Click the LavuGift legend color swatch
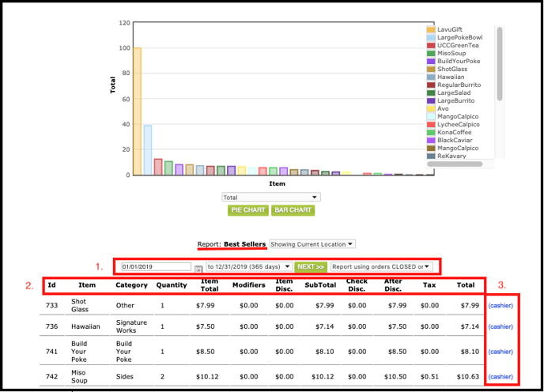This screenshot has width=544, height=392. pos(431,29)
